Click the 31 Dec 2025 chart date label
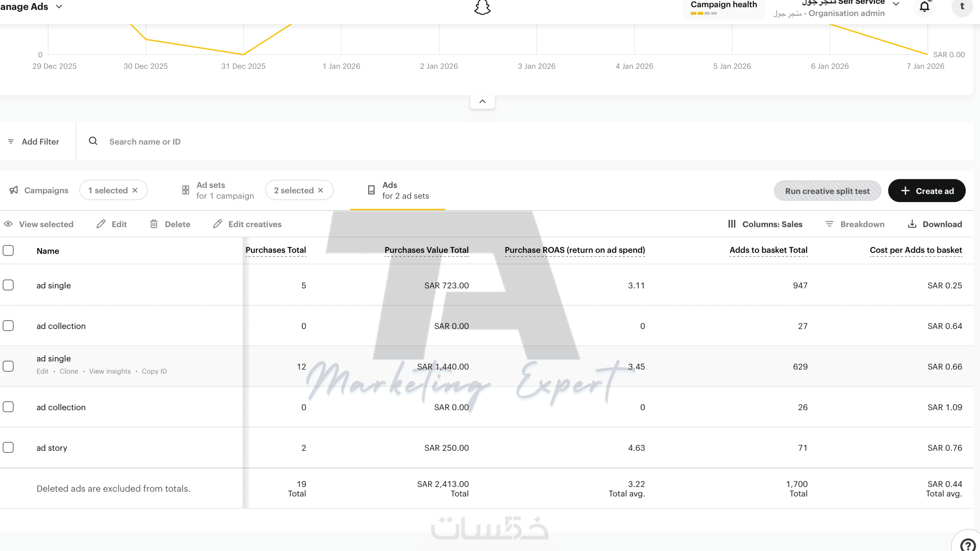The width and height of the screenshot is (980, 551). (244, 66)
